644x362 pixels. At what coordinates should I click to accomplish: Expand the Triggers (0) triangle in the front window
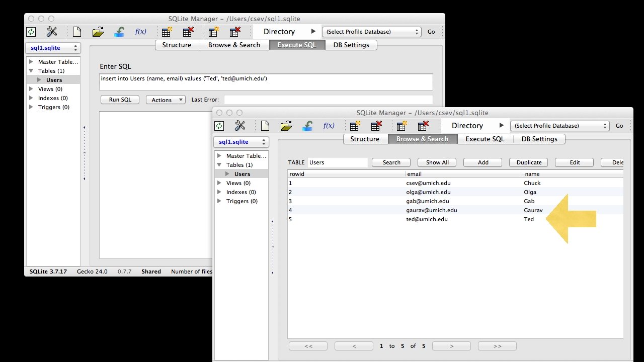(x=219, y=201)
